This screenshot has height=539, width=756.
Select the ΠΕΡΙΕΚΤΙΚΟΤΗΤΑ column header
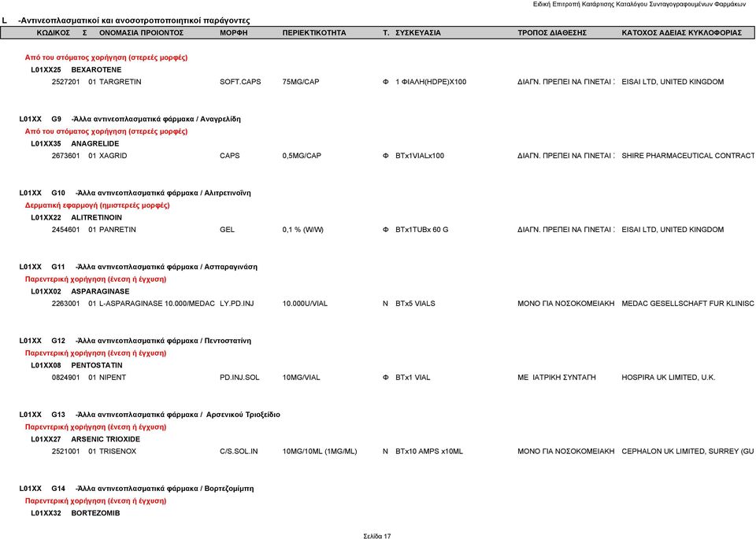tap(314, 33)
